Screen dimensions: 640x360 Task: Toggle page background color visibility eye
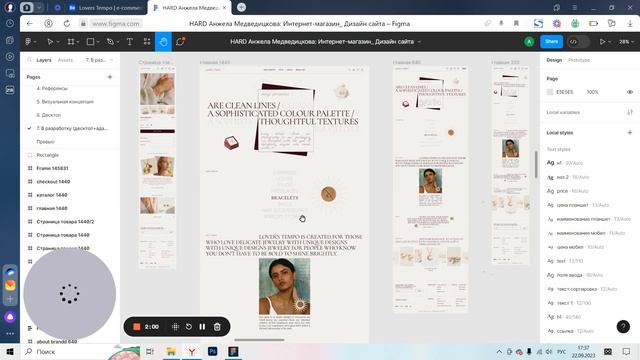pyautogui.click(x=630, y=92)
